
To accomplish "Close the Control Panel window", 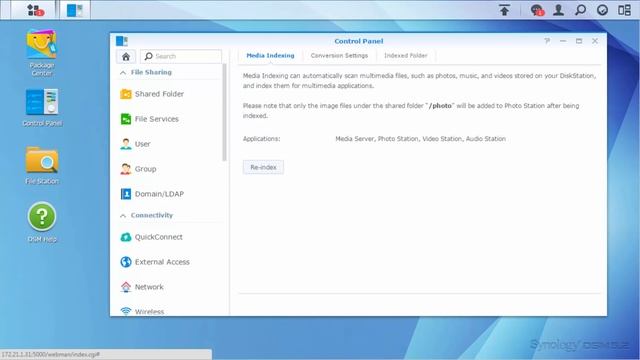I will [595, 41].
